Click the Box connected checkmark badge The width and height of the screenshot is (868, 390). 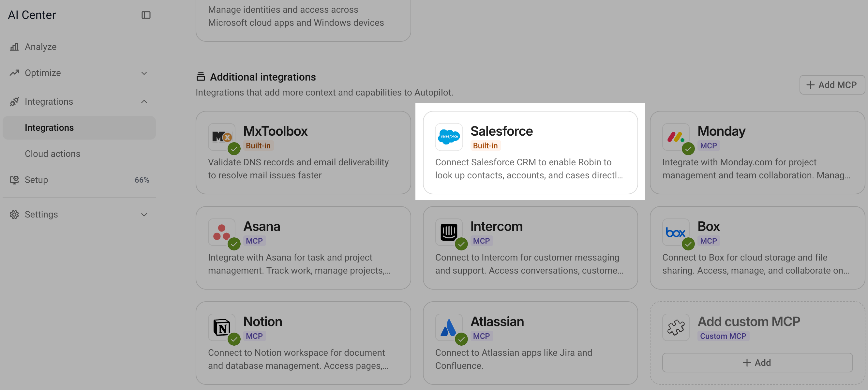coord(688,244)
